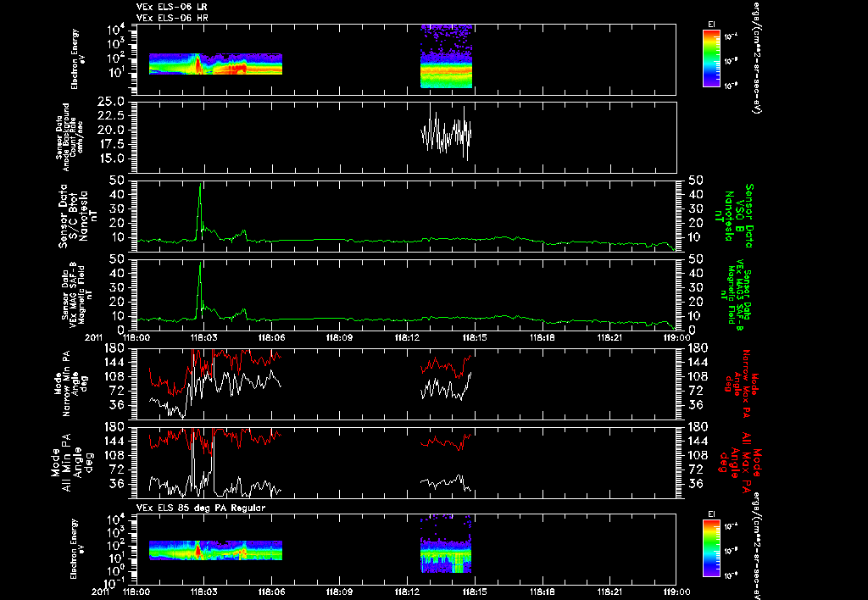
Task: Click the high-resolution spectrogram block in the ELS-06 panel
Action: [x=446, y=56]
